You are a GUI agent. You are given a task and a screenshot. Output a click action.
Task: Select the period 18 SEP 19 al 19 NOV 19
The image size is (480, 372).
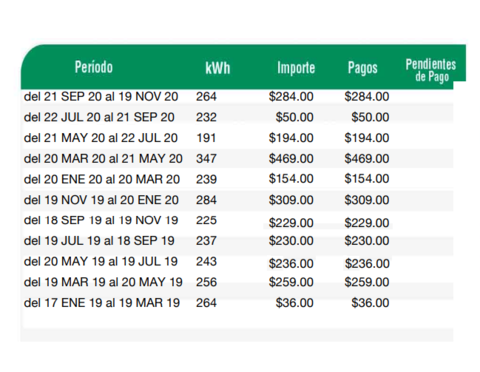(x=101, y=220)
